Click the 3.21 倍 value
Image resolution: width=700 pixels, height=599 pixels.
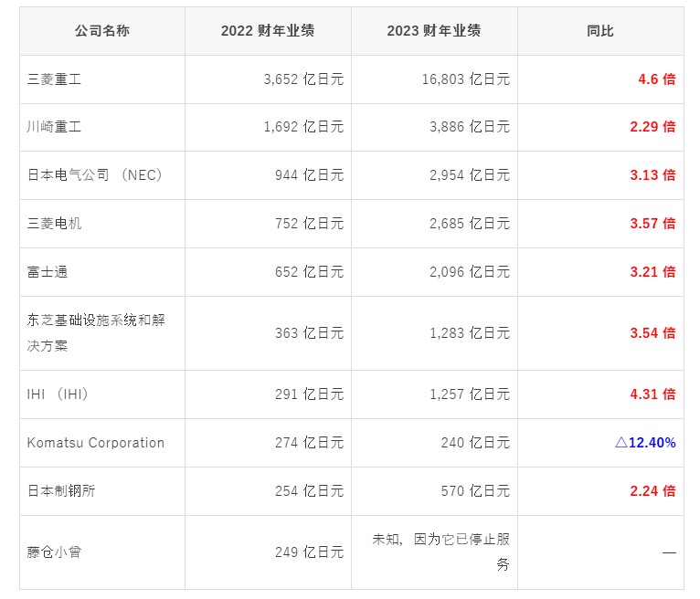coord(652,272)
